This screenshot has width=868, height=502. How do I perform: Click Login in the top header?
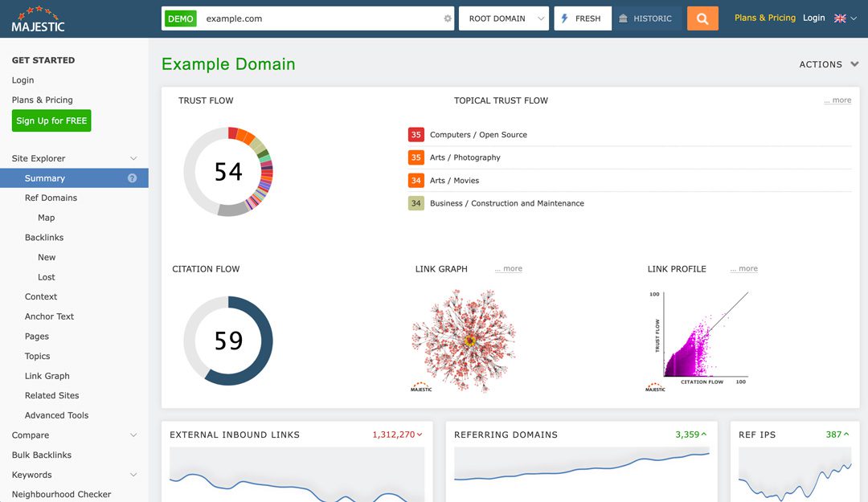[813, 18]
